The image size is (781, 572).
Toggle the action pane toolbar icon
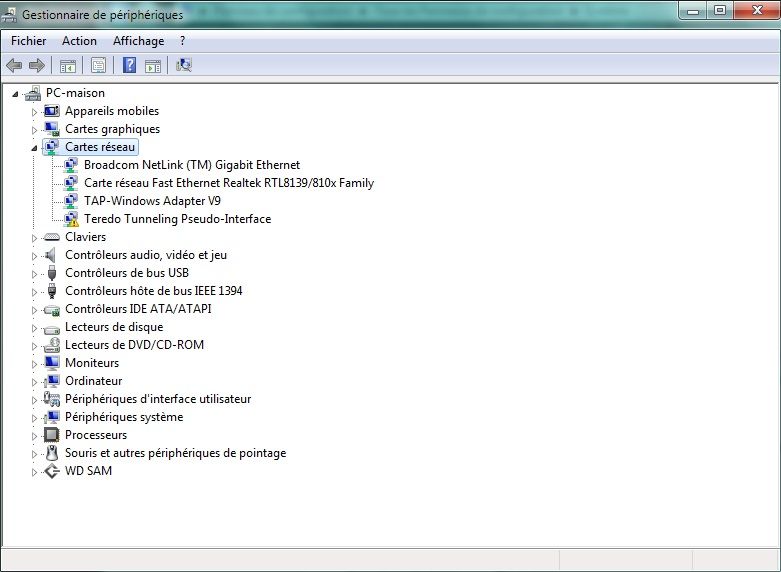point(153,65)
